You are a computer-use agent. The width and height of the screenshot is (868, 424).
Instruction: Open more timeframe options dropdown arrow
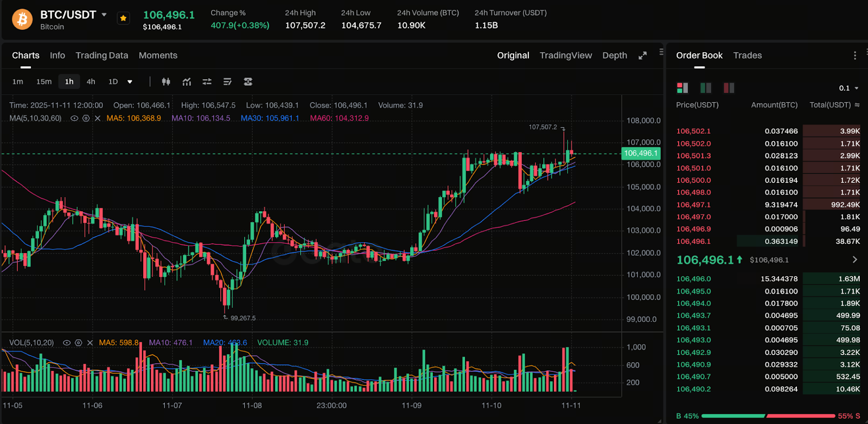click(x=130, y=82)
